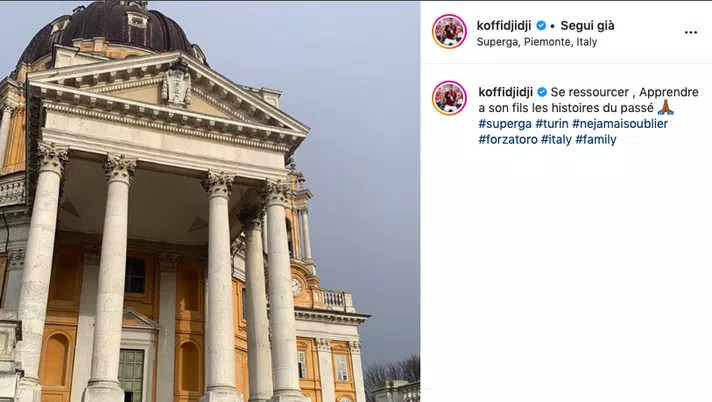This screenshot has height=402, width=712.
Task: Open the three-dots more options menu
Action: pos(690,32)
